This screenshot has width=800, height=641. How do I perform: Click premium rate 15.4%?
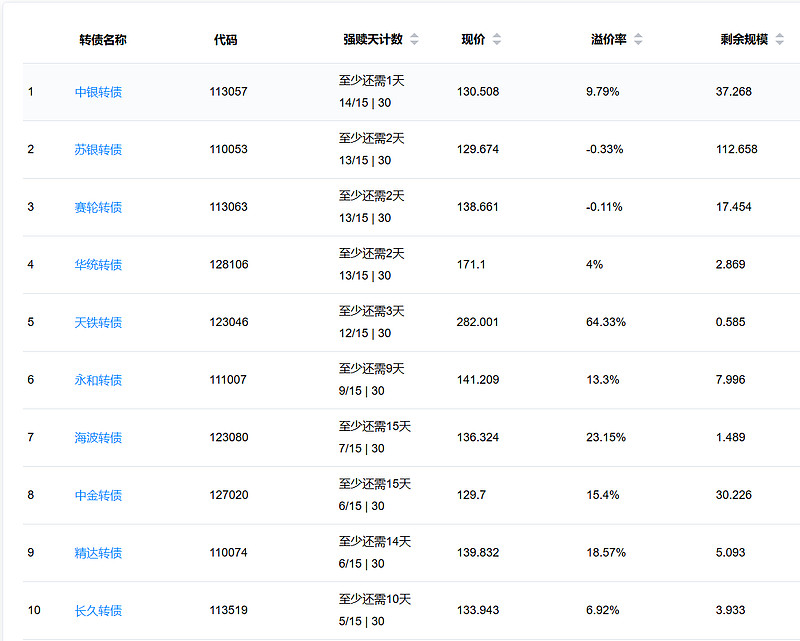(x=603, y=496)
